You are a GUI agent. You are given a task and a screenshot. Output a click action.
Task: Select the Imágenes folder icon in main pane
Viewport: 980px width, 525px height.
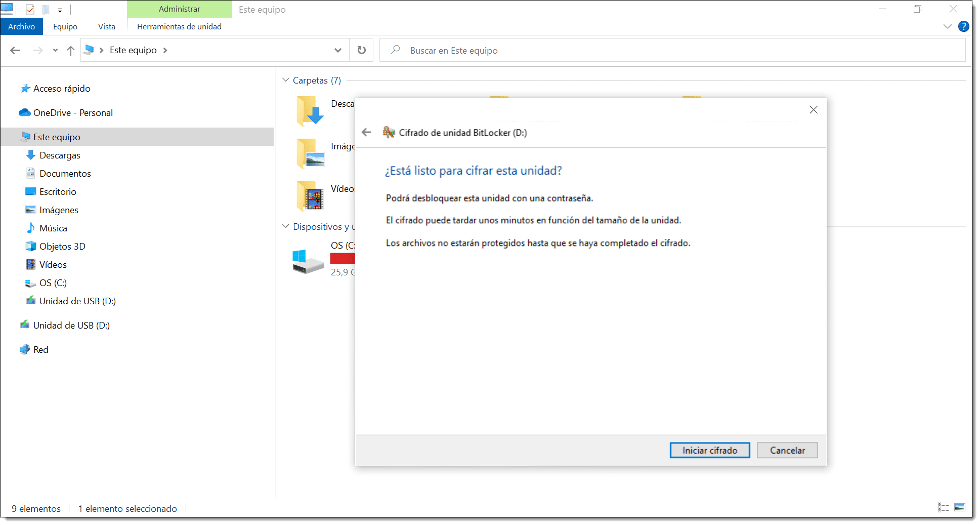pyautogui.click(x=310, y=153)
